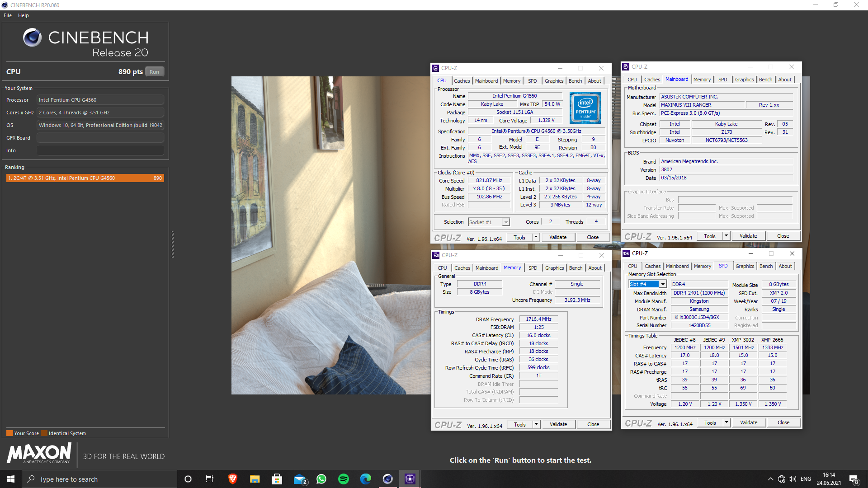
Task: Click the Core Speed 821.87 MHz value
Action: pos(489,180)
